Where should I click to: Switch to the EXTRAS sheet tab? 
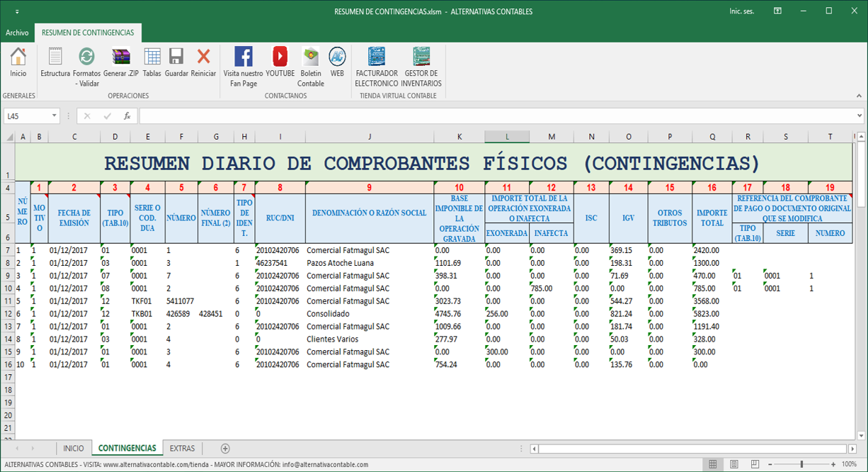pos(182,449)
